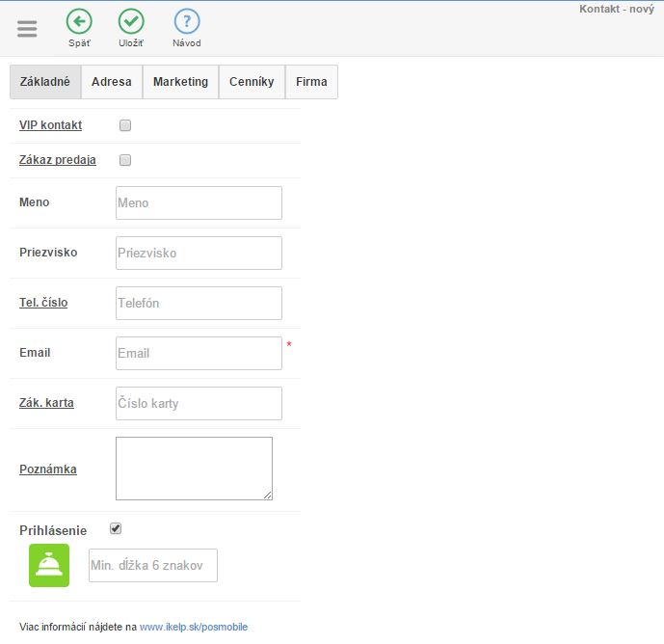The width and height of the screenshot is (664, 644).
Task: Tick the Zákaz predaja checkbox
Action: pyautogui.click(x=124, y=160)
